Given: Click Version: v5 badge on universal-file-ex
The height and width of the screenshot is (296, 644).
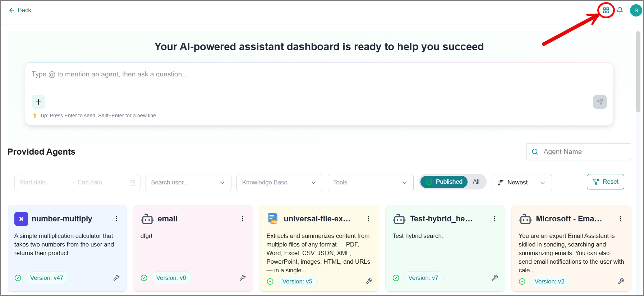Looking at the screenshot, I should tap(297, 281).
